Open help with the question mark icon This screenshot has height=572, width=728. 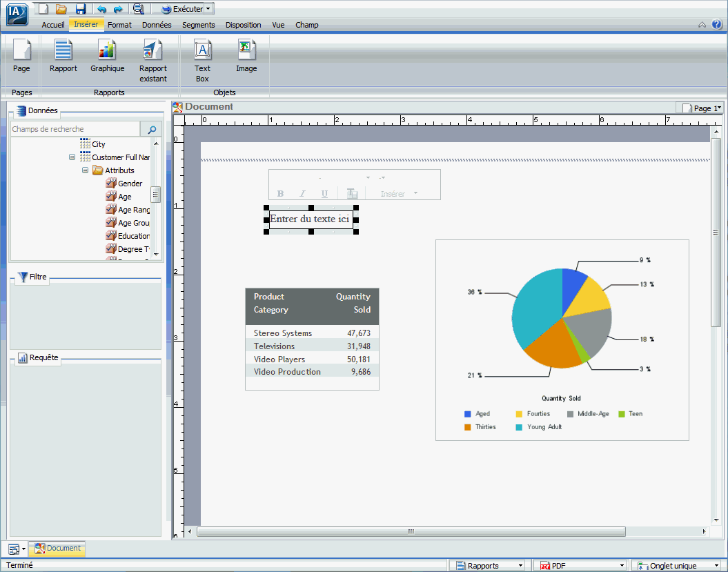[x=717, y=24]
